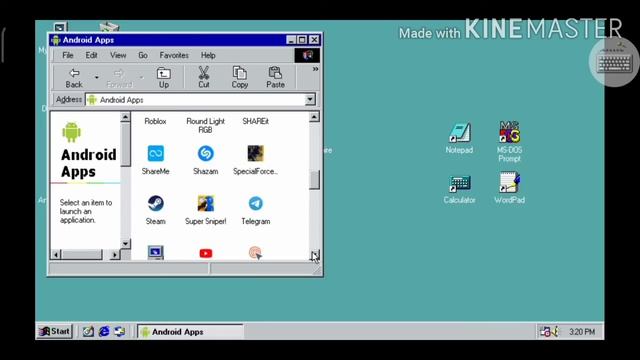Close the Android Apps window

pyautogui.click(x=314, y=40)
